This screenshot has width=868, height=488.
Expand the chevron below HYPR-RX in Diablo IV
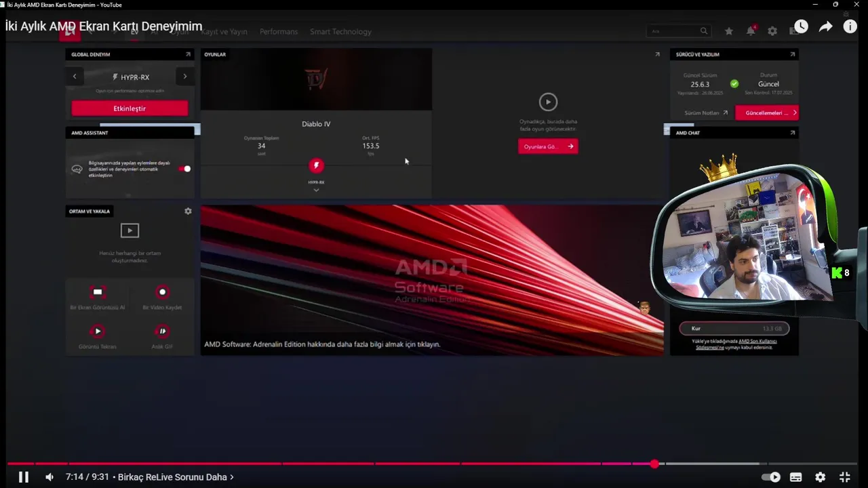(x=316, y=190)
